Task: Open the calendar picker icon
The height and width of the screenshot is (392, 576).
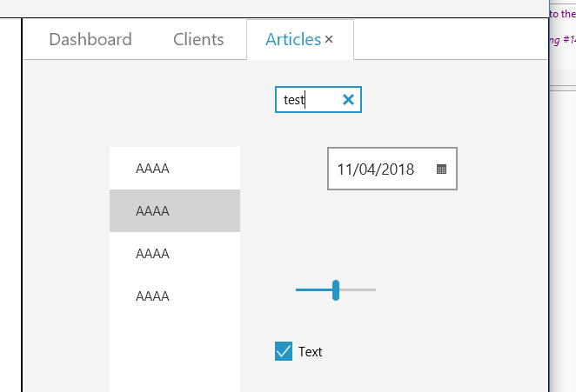Action: pos(441,169)
